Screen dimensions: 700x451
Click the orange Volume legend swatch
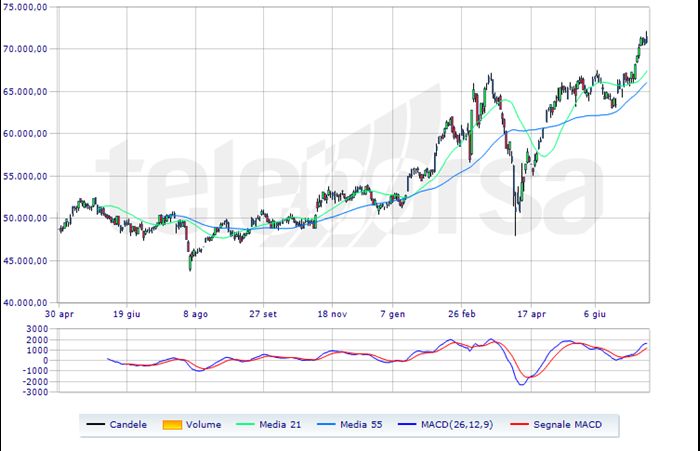pyautogui.click(x=172, y=425)
